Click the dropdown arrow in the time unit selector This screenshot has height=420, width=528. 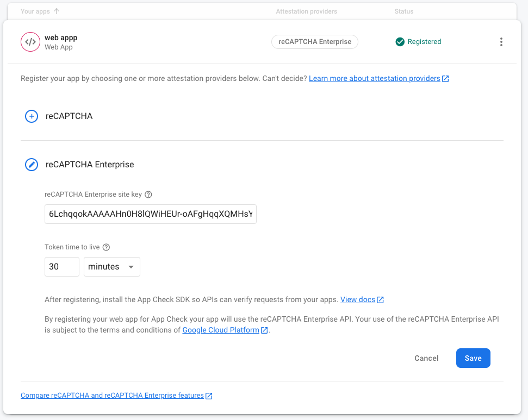point(131,267)
